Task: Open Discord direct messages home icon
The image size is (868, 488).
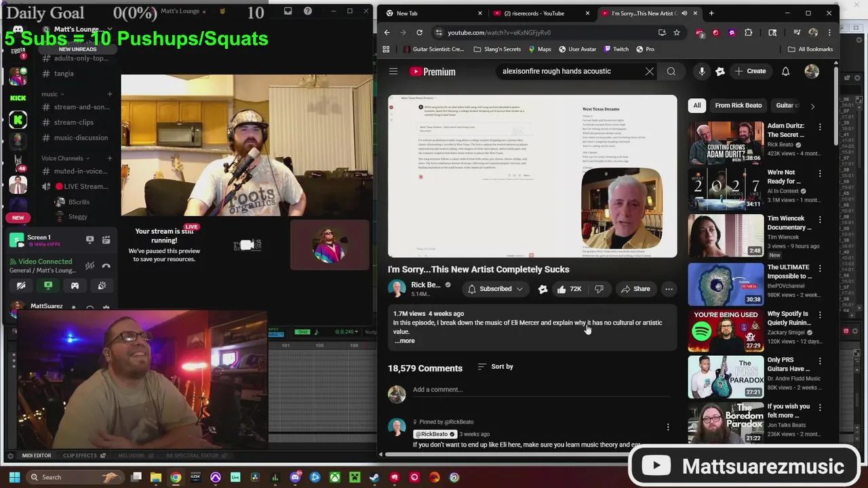Action: [x=18, y=30]
